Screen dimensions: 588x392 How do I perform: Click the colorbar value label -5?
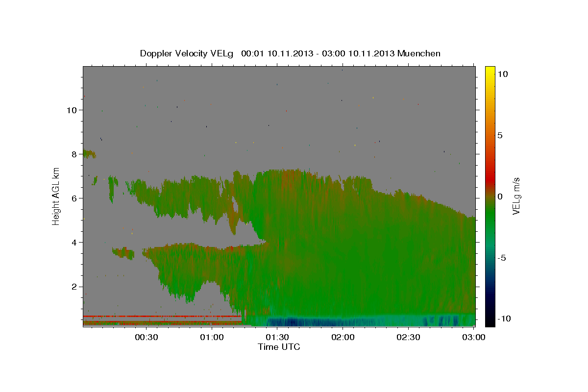(x=501, y=258)
